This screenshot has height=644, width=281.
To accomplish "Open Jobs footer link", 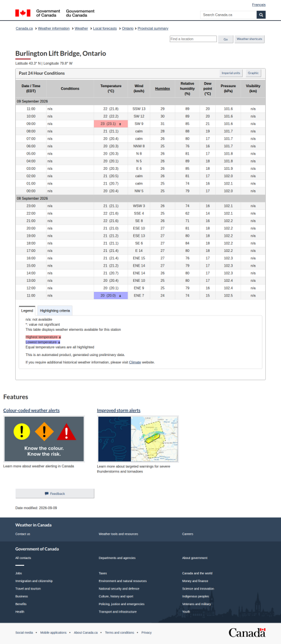I will (19, 573).
